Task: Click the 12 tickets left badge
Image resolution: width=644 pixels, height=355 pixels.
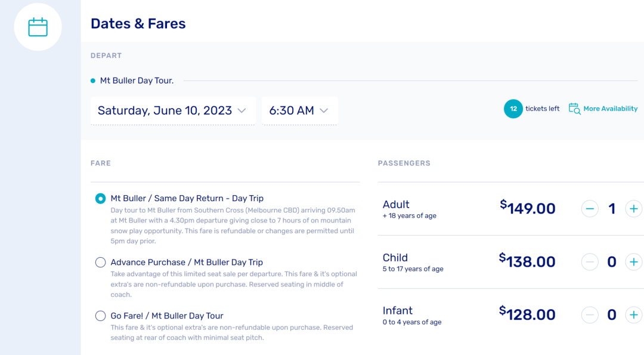Action: (513, 109)
